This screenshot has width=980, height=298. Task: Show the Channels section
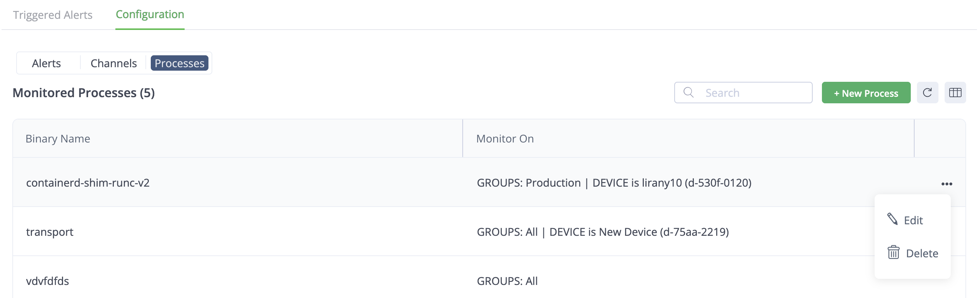click(x=113, y=63)
